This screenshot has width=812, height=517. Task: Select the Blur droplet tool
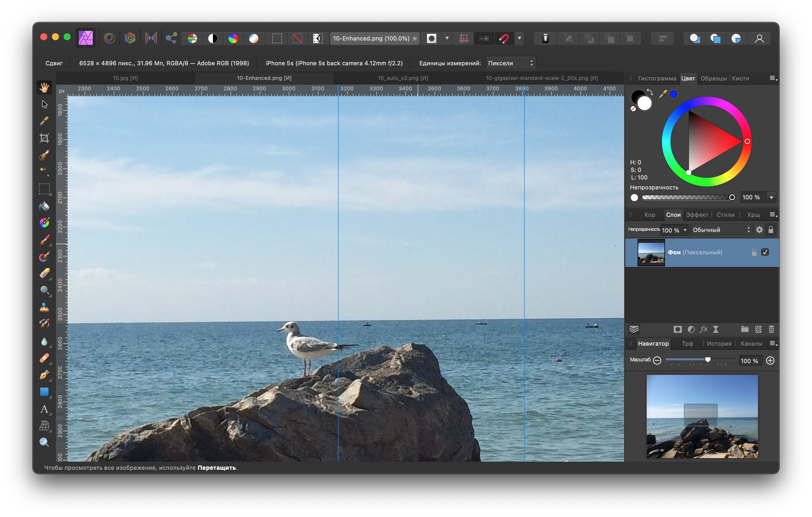tap(44, 341)
